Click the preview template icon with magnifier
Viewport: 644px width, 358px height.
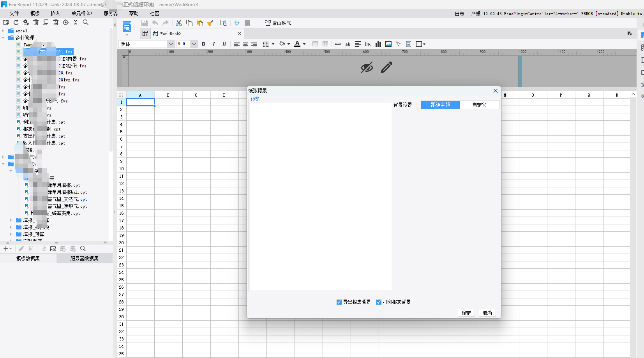223,23
